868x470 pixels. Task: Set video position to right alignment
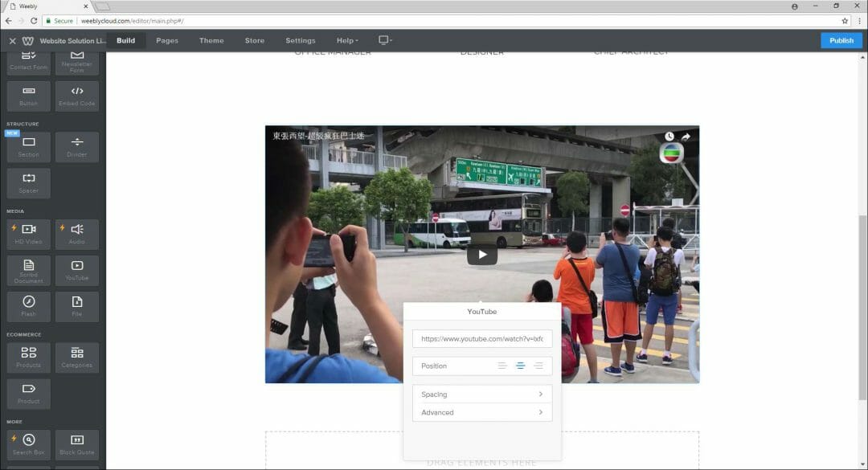(539, 366)
